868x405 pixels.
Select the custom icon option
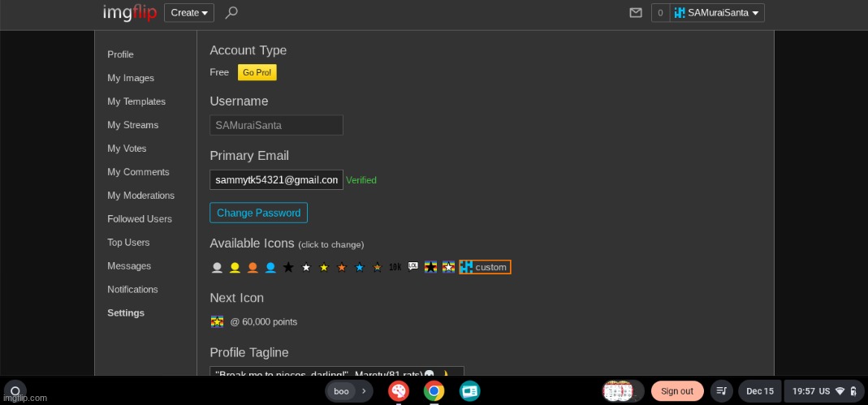click(x=485, y=267)
